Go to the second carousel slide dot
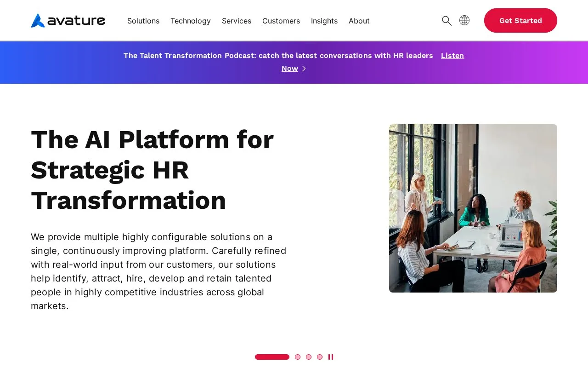The height and width of the screenshot is (368, 588). pyautogui.click(x=298, y=357)
